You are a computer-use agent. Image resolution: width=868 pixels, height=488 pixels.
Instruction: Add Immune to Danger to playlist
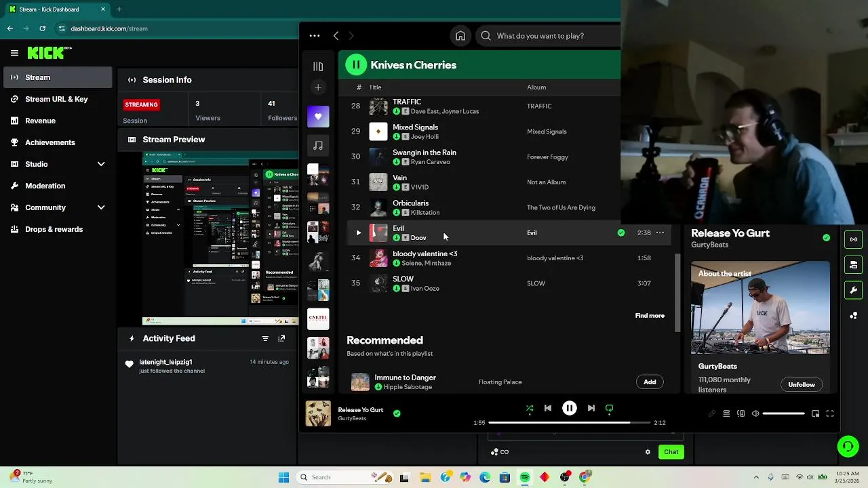pyautogui.click(x=650, y=382)
